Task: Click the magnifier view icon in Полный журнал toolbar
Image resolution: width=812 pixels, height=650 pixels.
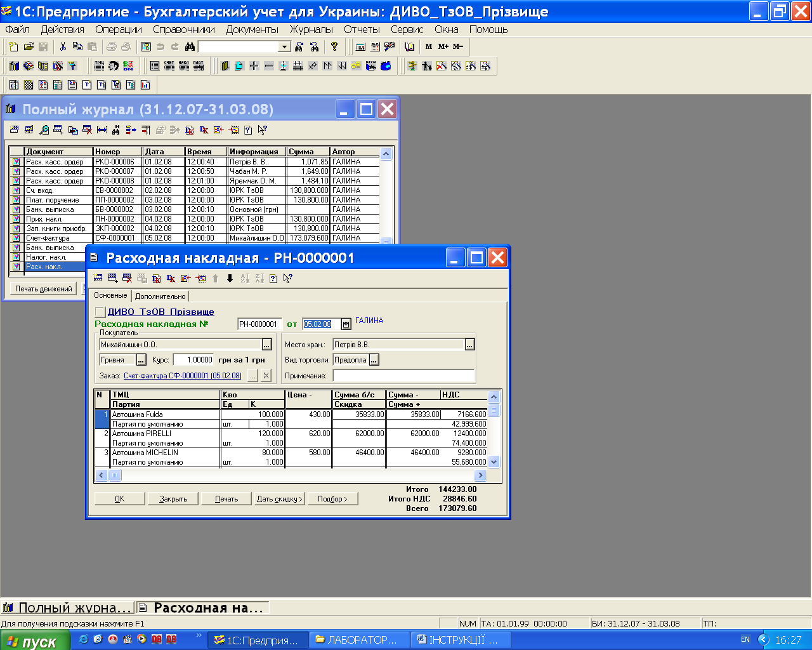Action: (44, 129)
